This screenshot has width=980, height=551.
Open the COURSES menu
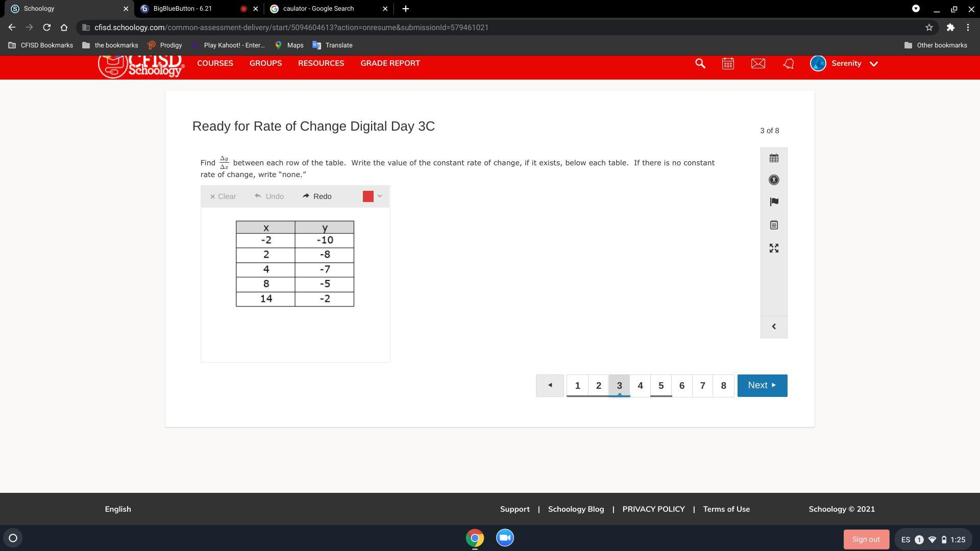(x=215, y=63)
